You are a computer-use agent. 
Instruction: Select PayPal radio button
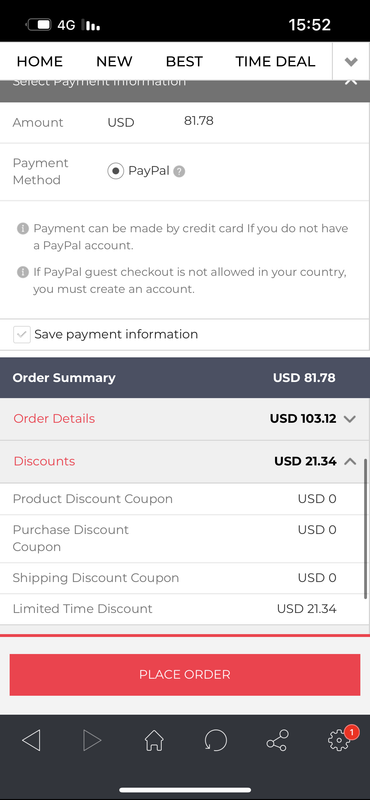click(116, 171)
